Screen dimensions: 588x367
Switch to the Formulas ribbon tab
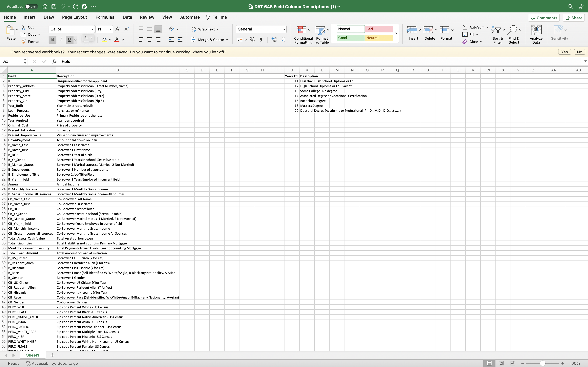[105, 17]
